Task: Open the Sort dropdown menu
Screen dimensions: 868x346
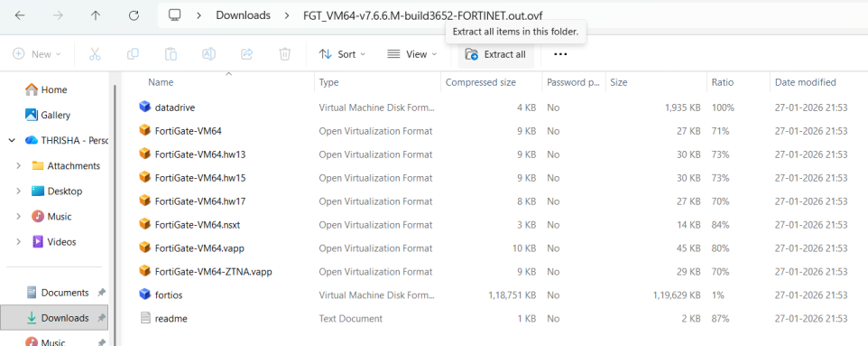Action: coord(343,54)
